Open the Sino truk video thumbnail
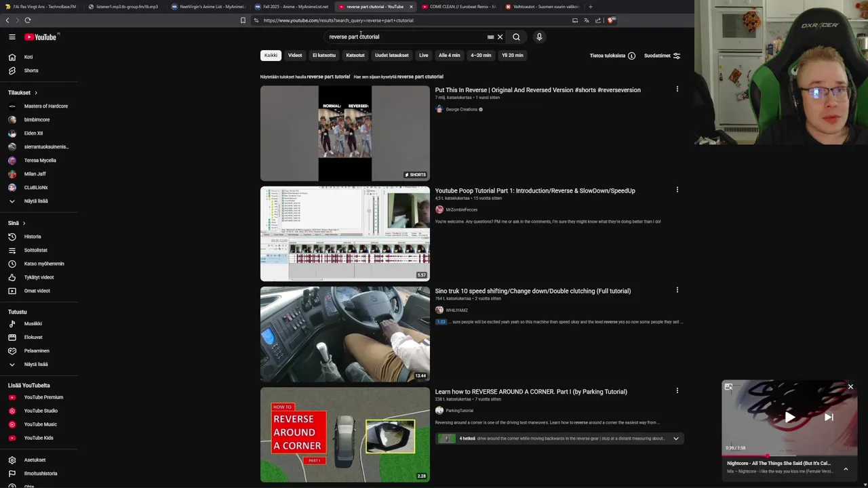Screen dimensions: 868x488 [345, 334]
